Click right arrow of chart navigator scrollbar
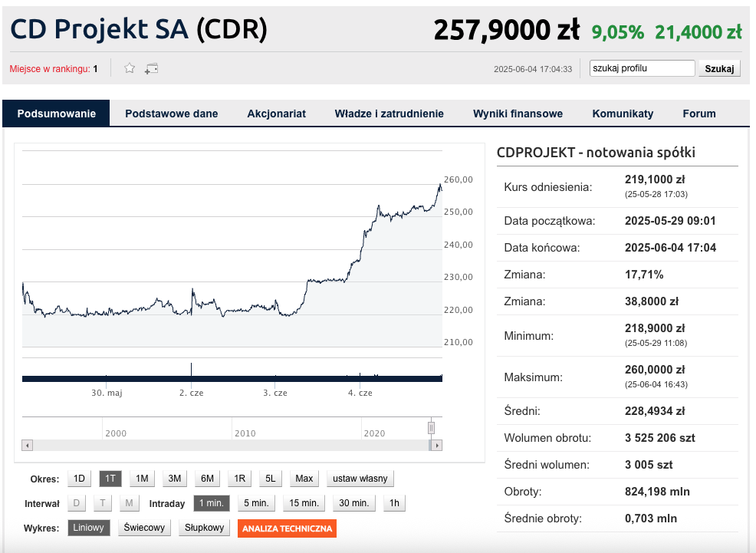This screenshot has width=756, height=553. pos(437,446)
